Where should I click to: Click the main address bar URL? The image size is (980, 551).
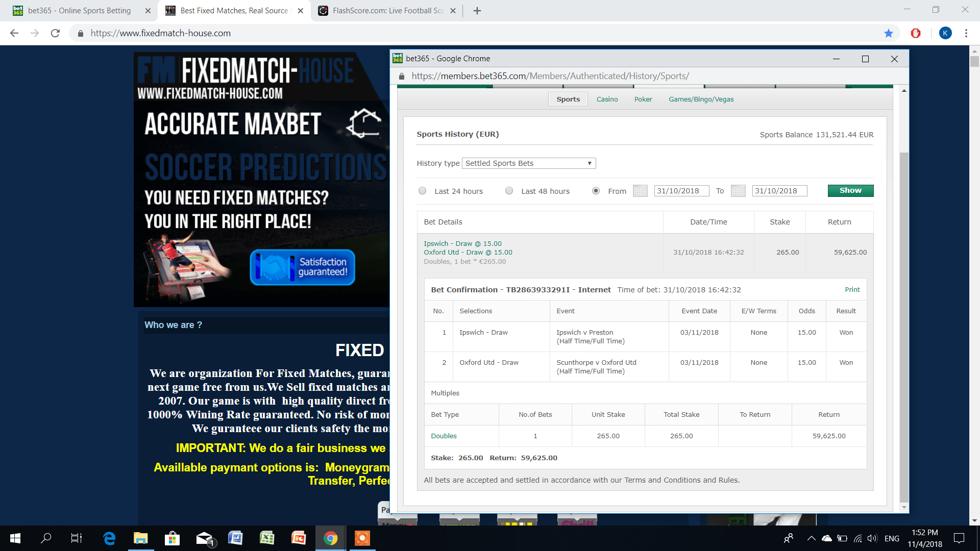click(161, 33)
